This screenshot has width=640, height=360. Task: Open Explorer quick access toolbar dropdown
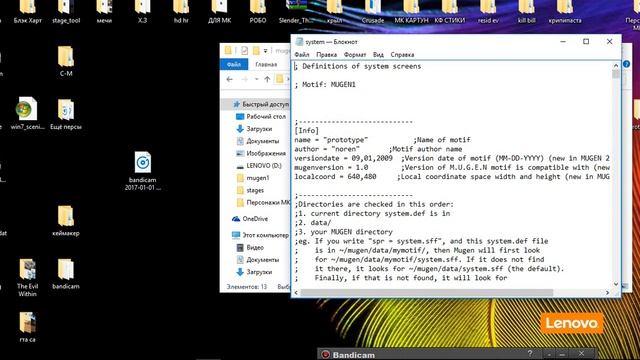coord(265,51)
